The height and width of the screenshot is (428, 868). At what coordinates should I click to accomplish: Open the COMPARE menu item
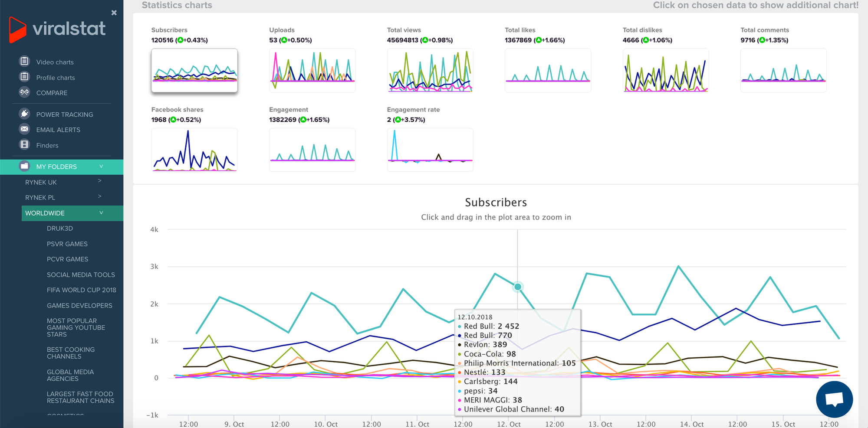pos(52,93)
